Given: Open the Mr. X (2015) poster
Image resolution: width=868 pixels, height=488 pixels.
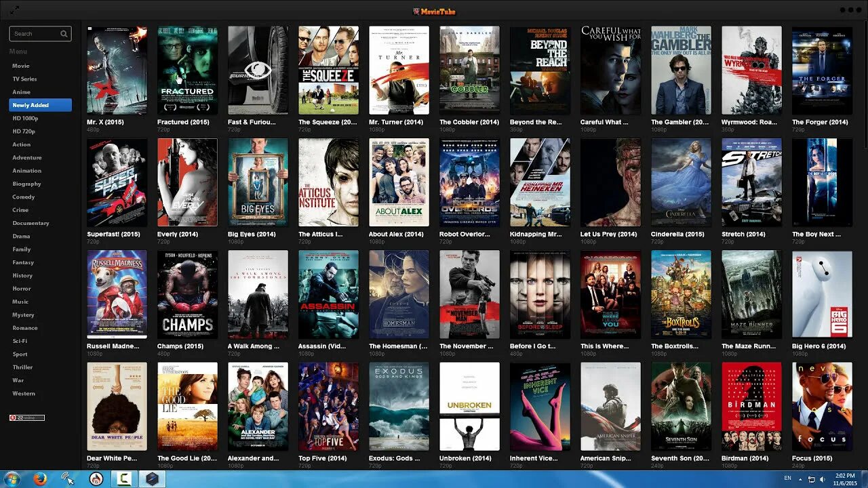Looking at the screenshot, I should coord(117,70).
